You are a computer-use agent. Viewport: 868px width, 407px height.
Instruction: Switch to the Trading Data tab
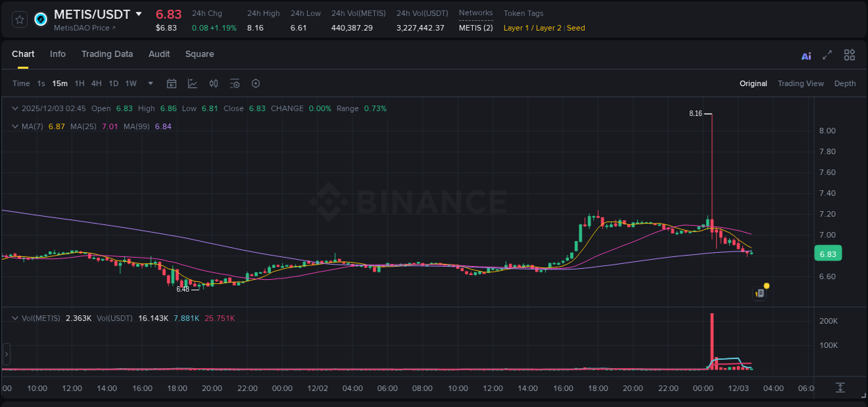(x=107, y=54)
